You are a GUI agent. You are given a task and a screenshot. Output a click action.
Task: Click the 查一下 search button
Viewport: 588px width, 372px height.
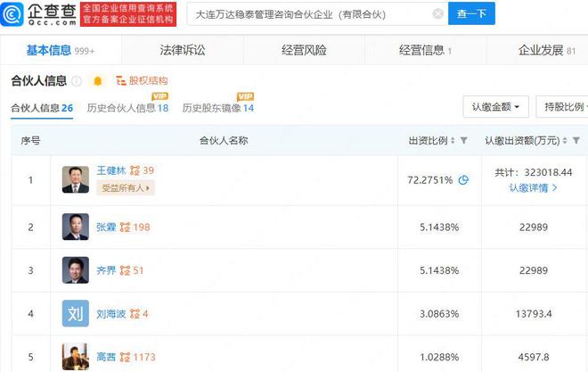471,13
